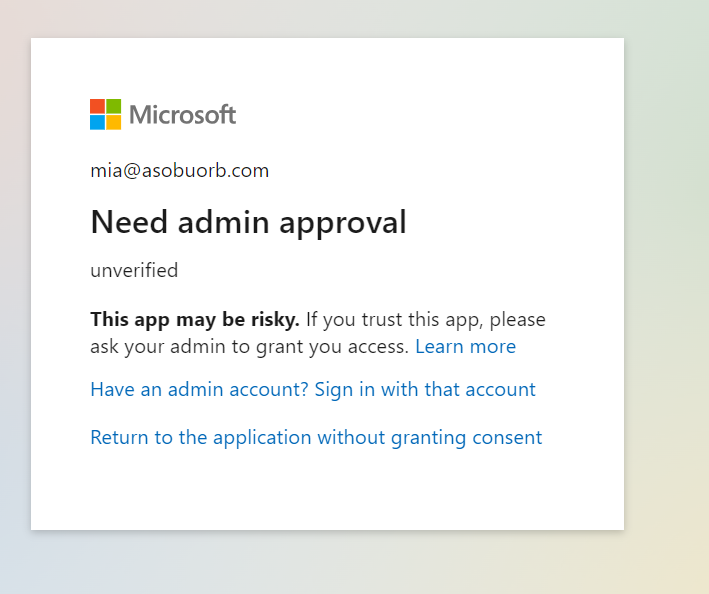Click the Microsoft wordmark text
This screenshot has width=709, height=594.
coord(183,115)
